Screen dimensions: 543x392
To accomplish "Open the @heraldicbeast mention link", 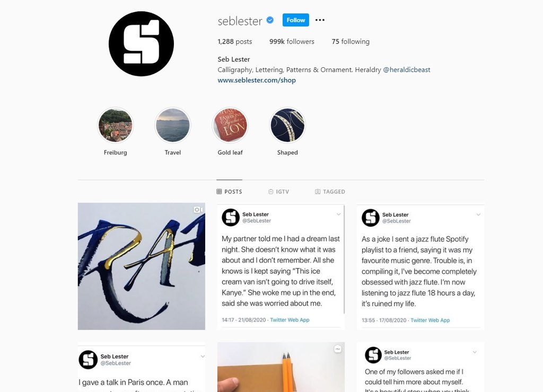I will tap(407, 69).
